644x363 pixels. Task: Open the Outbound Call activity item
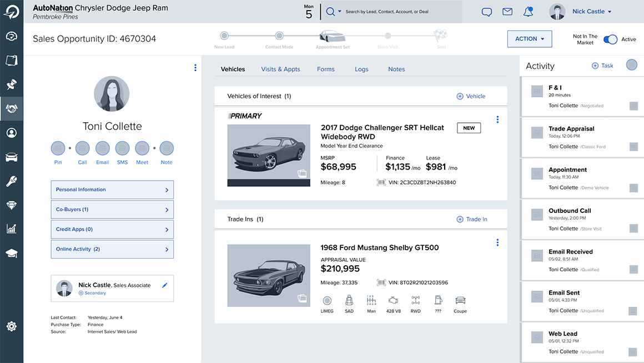[x=582, y=219]
